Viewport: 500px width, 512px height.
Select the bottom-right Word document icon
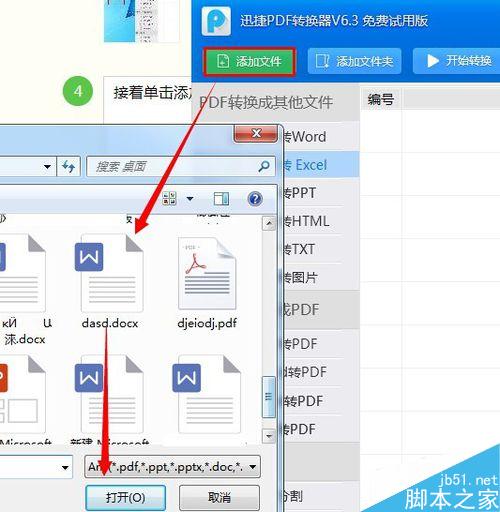(x=207, y=394)
